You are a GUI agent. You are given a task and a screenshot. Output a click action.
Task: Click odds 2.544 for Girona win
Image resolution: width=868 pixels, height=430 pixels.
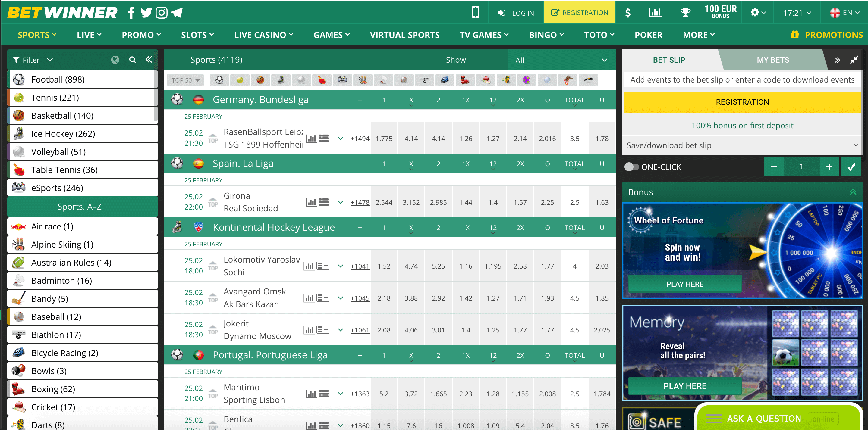click(384, 202)
